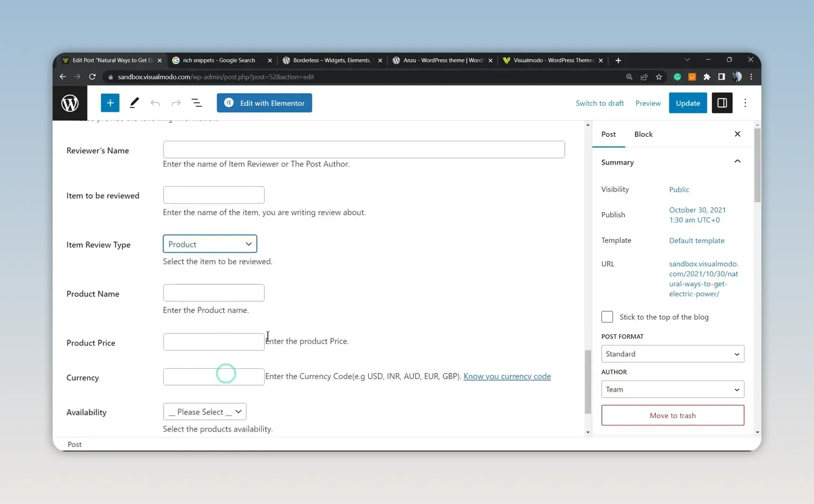Open the Grammarly extension icon
This screenshot has height=504, width=814.
(677, 77)
